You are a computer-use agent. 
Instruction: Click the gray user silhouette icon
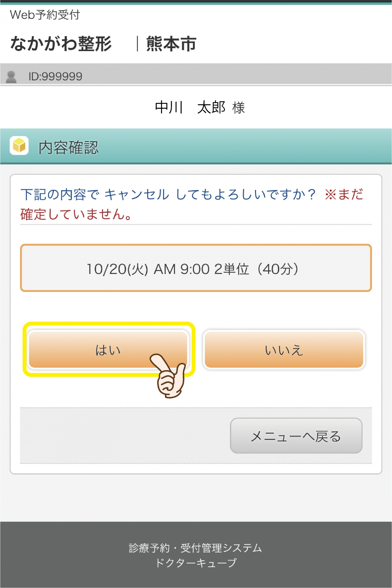point(11,77)
